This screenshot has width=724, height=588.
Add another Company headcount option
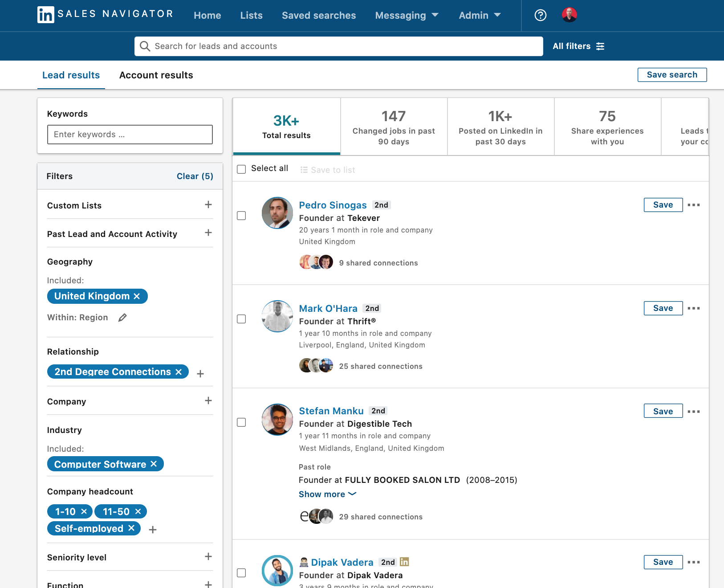click(x=153, y=530)
